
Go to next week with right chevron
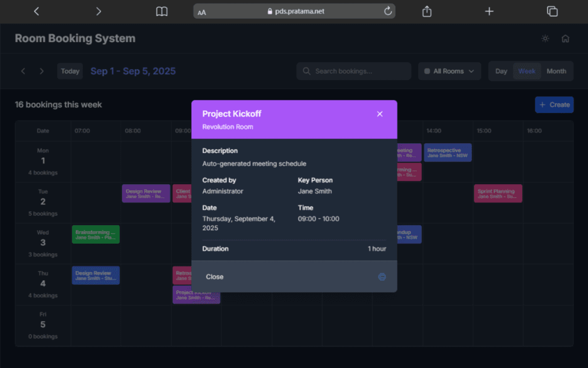tap(42, 71)
